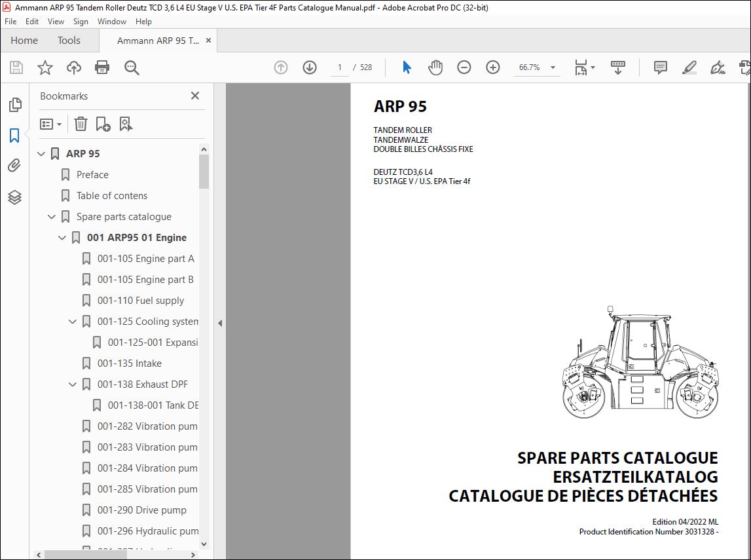Click bookmarks vertical scrollbar down arrow
The width and height of the screenshot is (751, 560).
(204, 544)
